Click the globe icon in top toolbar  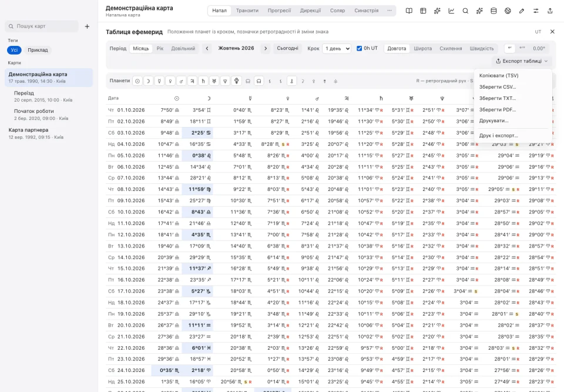(x=508, y=11)
